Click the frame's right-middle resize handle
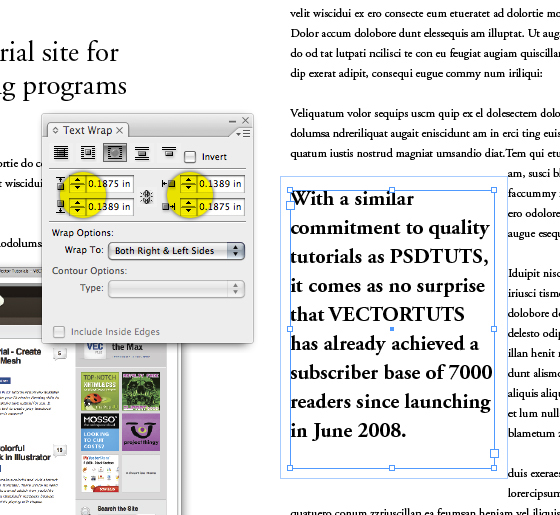The height and width of the screenshot is (515, 560). coord(494,329)
